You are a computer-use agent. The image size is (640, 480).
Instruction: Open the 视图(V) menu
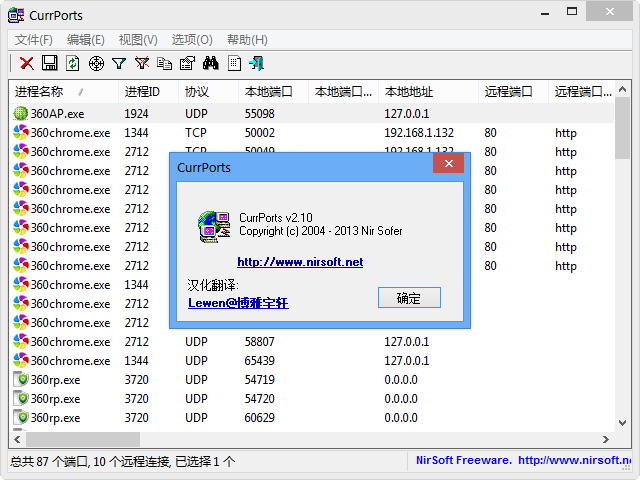(x=138, y=40)
